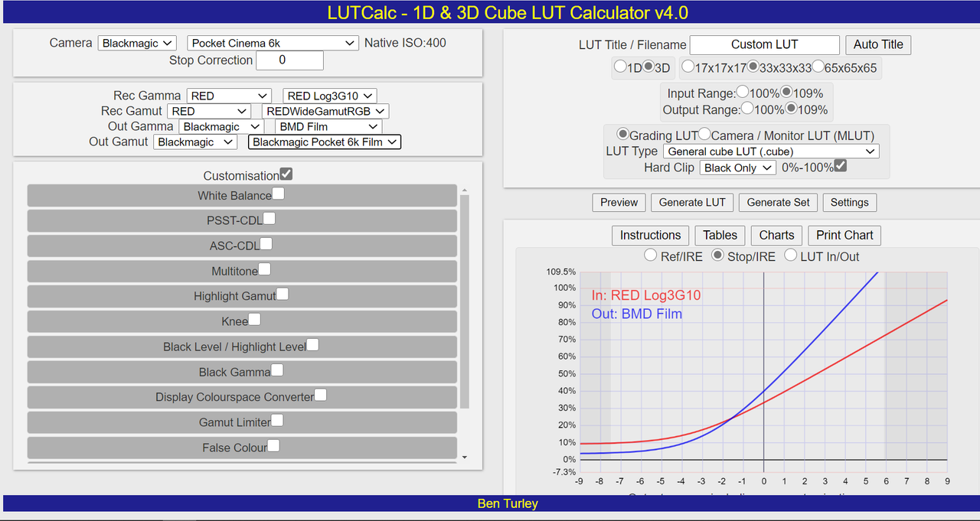The height and width of the screenshot is (521, 980).
Task: Open the Pocket Cinema 6k camera model dropdown
Action: [273, 44]
